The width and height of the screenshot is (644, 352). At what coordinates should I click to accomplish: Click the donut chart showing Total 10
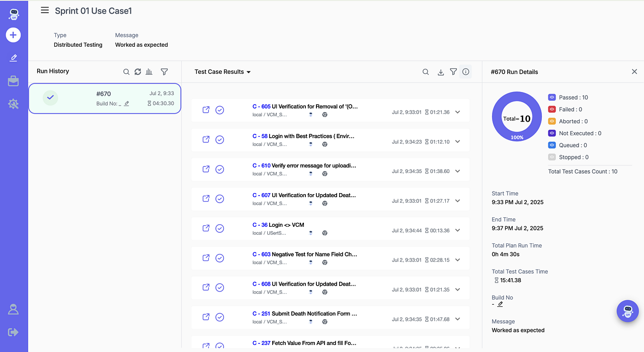(517, 117)
